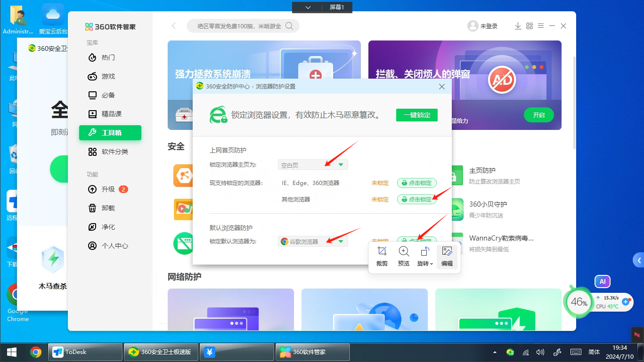Click the green round blocked-window tool icon
The width and height of the screenshot is (644, 362).
pyautogui.click(x=183, y=243)
